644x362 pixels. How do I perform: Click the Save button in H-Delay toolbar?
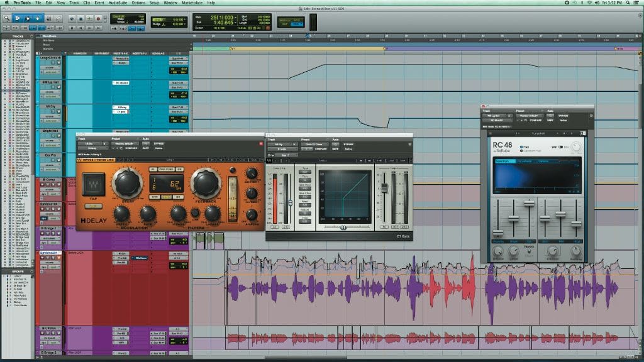[254, 160]
